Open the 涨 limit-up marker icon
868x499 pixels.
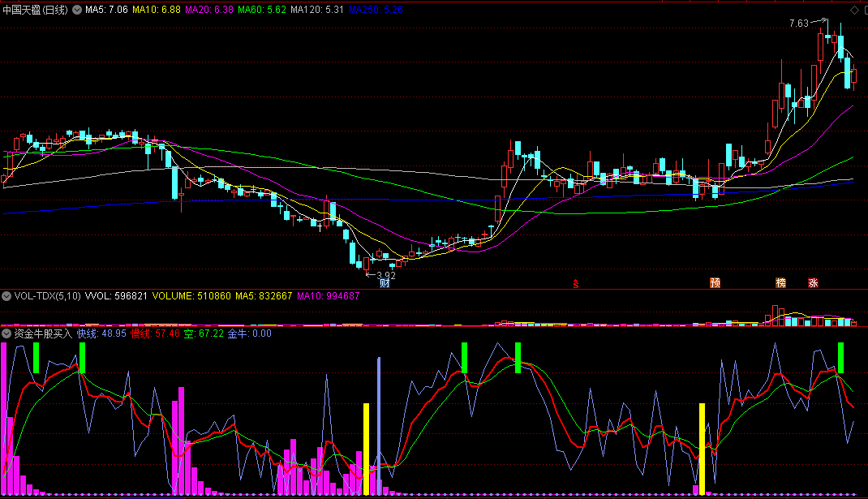(x=813, y=283)
